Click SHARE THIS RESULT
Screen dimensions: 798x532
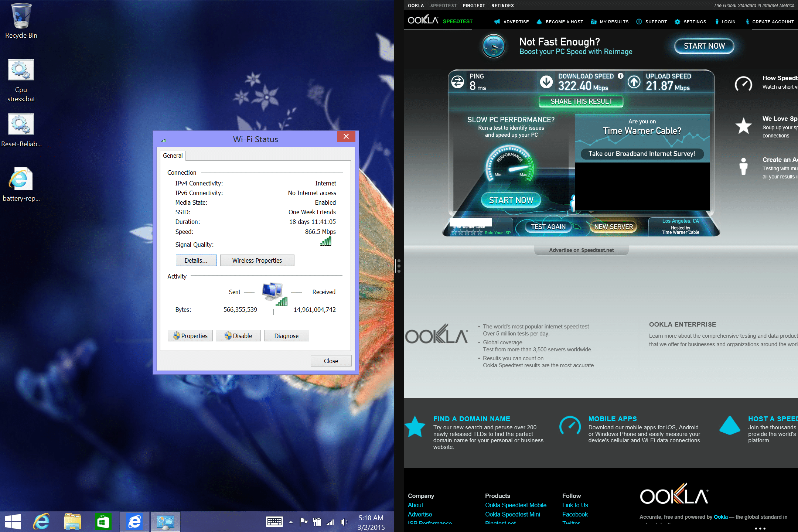coord(582,102)
